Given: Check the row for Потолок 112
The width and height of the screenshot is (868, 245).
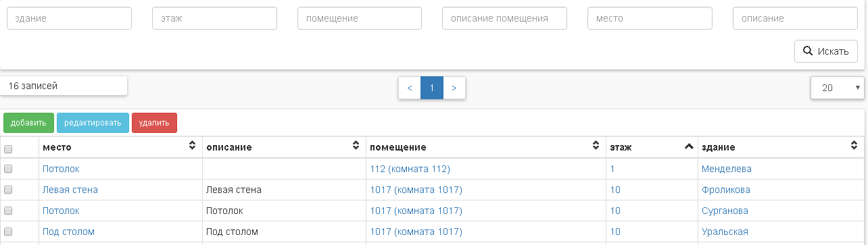Looking at the screenshot, I should pos(8,169).
